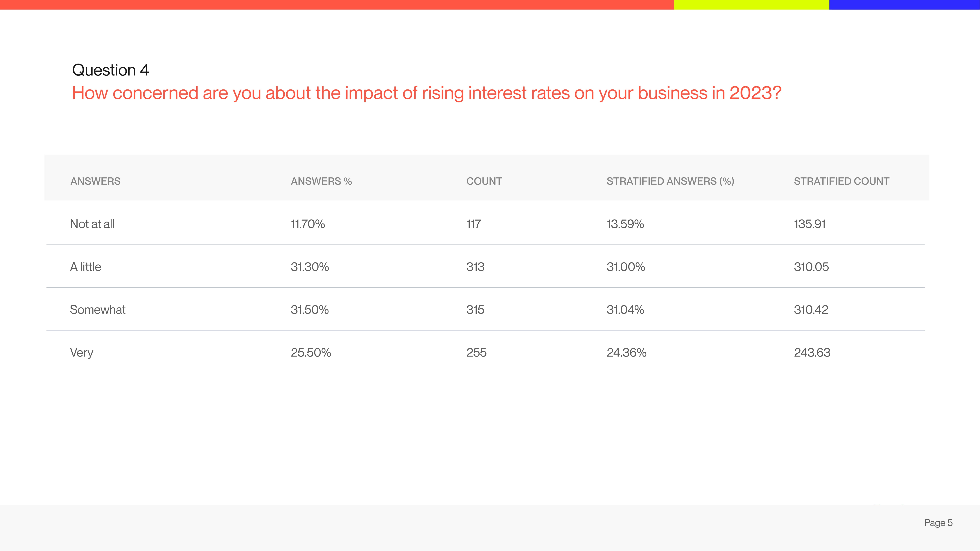The height and width of the screenshot is (551, 980).
Task: Click the 243.63 stratified count value
Action: point(812,352)
